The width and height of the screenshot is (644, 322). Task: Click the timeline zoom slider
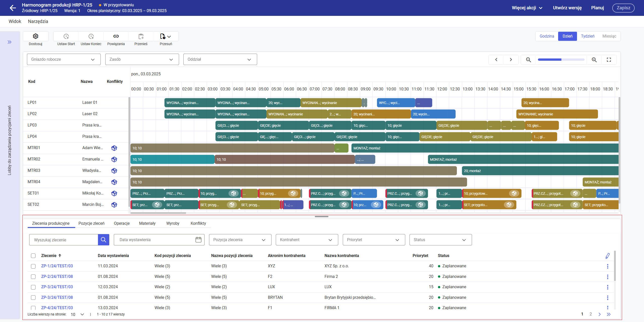click(561, 60)
